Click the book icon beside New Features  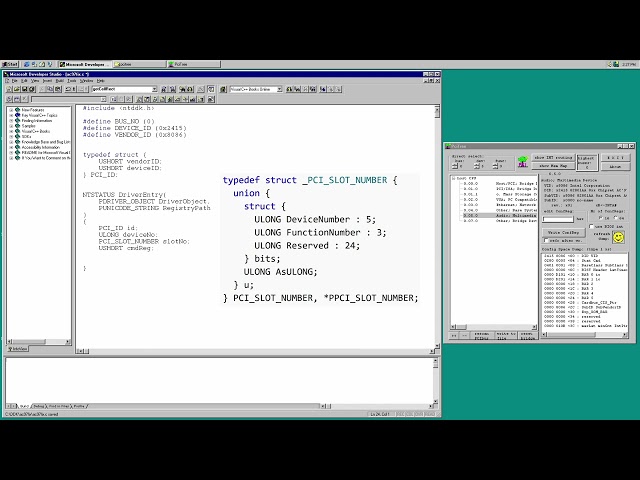[18, 110]
